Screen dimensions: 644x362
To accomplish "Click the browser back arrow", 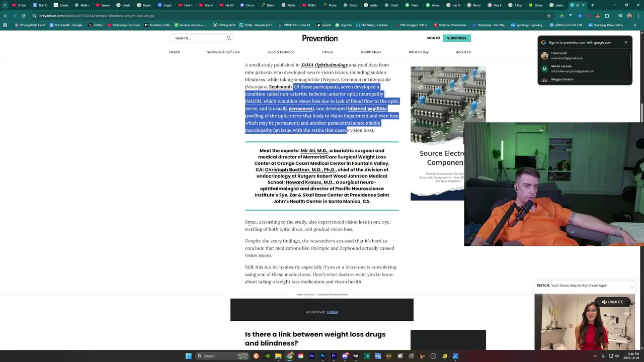I will pyautogui.click(x=5, y=16).
